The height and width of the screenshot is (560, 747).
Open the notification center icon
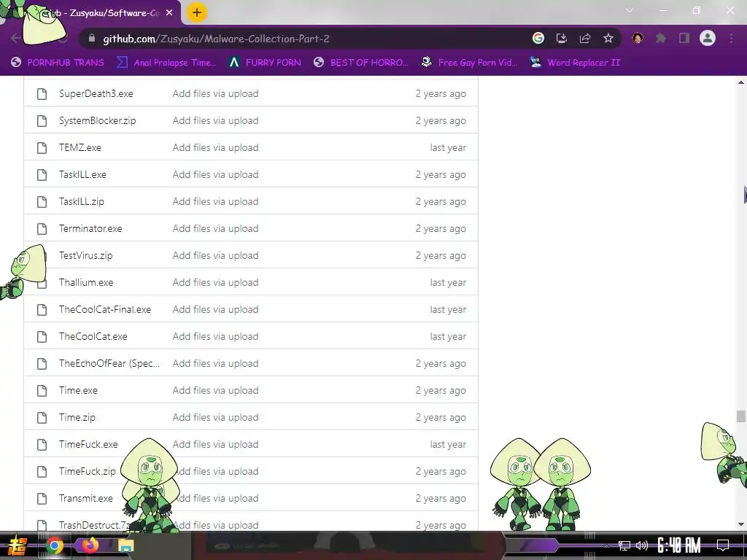pyautogui.click(x=723, y=545)
